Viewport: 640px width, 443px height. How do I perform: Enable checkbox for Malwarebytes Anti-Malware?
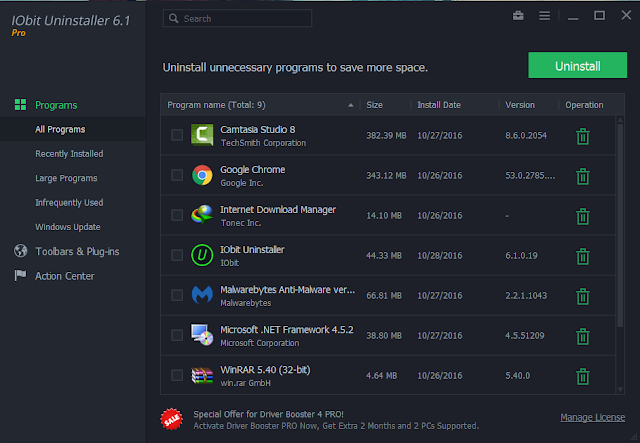(177, 295)
